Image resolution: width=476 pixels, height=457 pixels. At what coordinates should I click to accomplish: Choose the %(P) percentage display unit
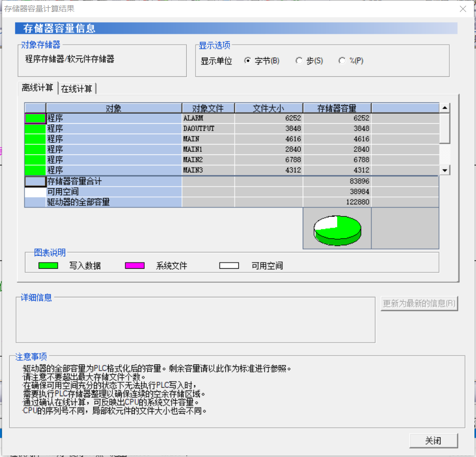click(342, 61)
